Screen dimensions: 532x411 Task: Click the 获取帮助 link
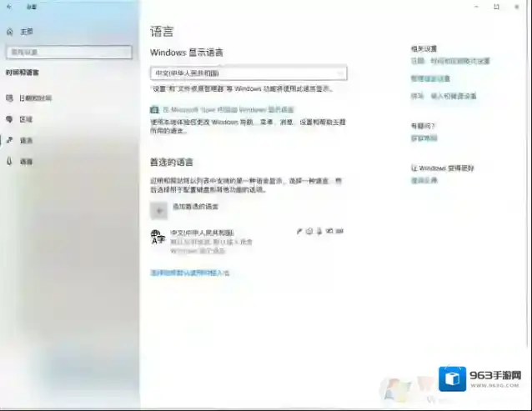[x=423, y=138]
